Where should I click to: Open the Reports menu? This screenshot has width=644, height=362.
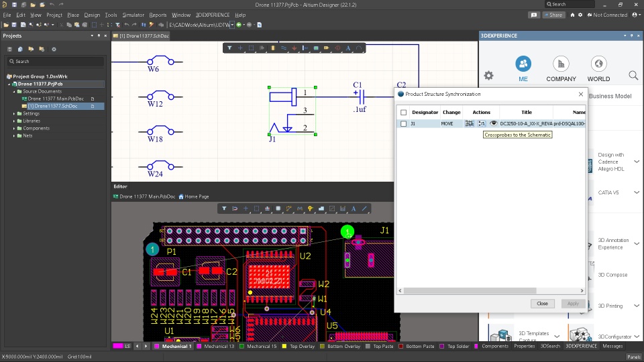pos(158,15)
